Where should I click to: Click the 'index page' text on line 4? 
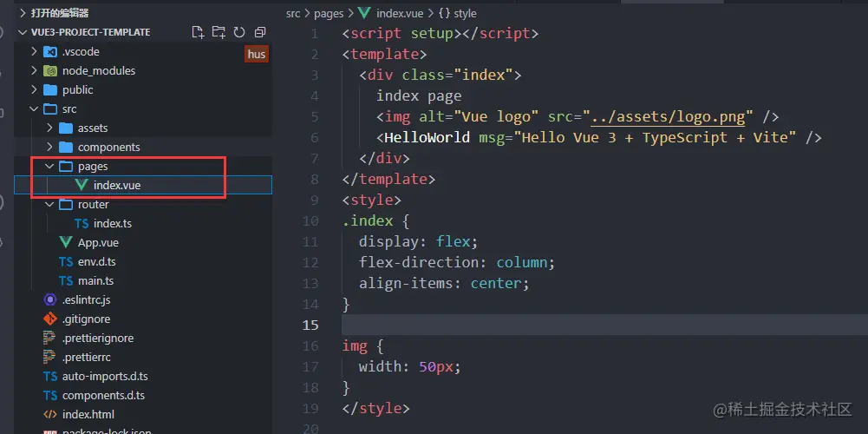pos(419,95)
